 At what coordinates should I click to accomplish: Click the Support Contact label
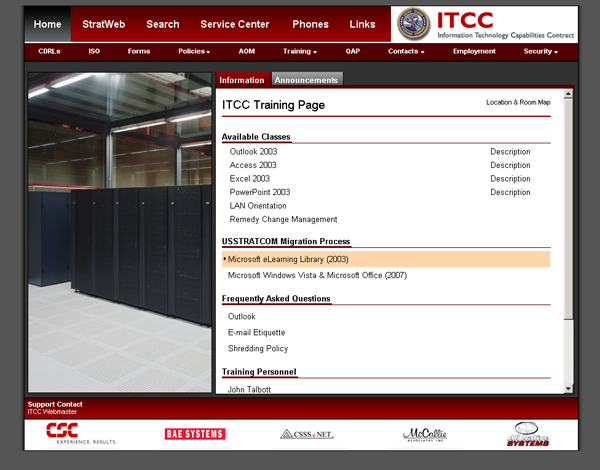coord(55,404)
